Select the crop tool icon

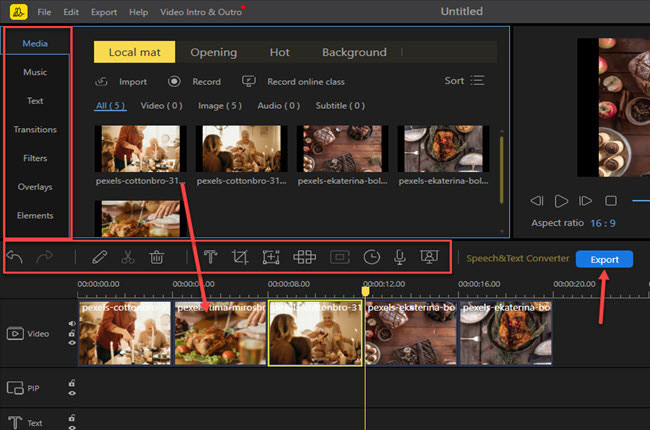click(x=240, y=257)
